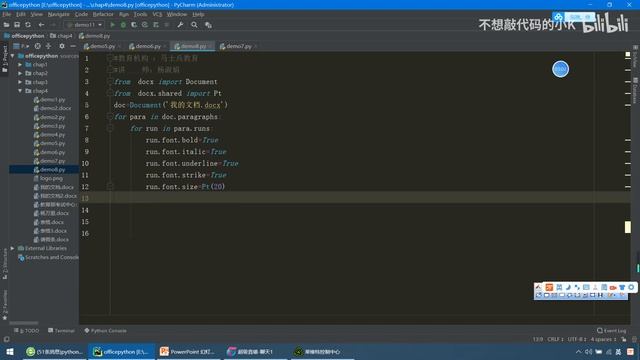Click the Synchronize refresh toolbar icon

click(x=28, y=25)
